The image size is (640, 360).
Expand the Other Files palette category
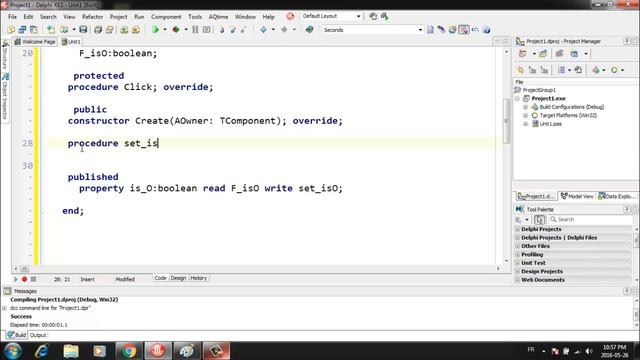pos(518,246)
